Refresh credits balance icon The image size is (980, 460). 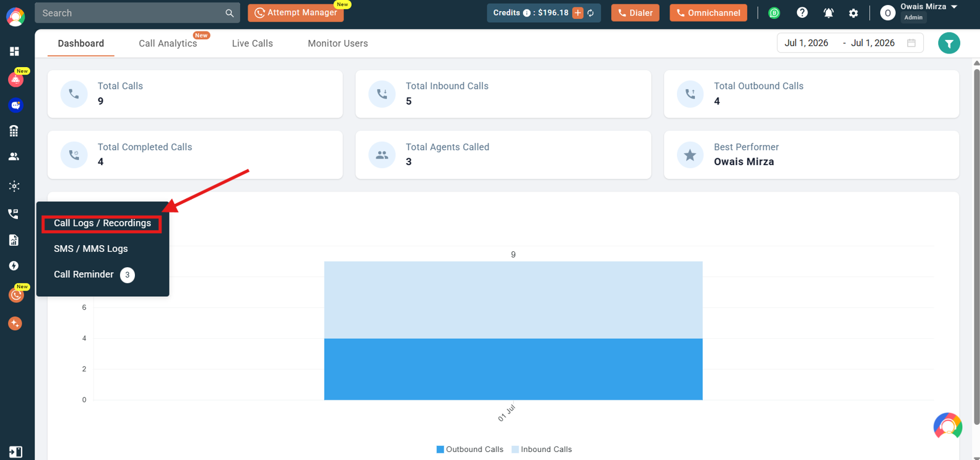pos(591,13)
